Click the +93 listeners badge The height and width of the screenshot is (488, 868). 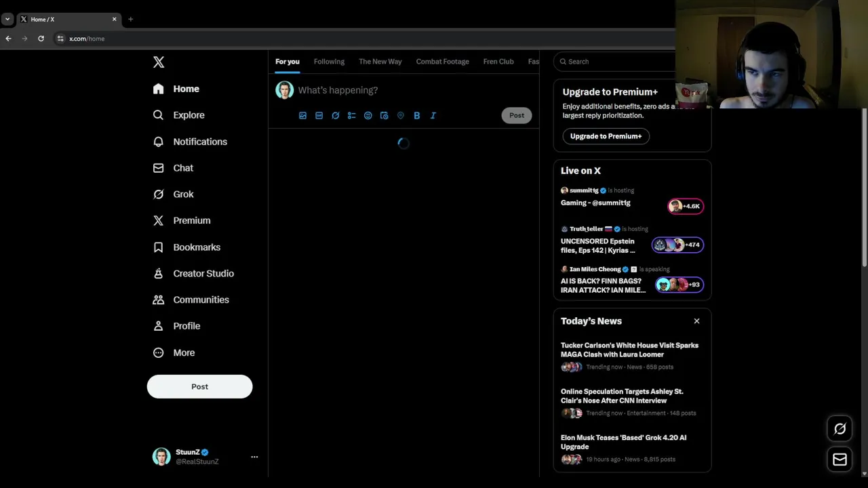point(679,285)
